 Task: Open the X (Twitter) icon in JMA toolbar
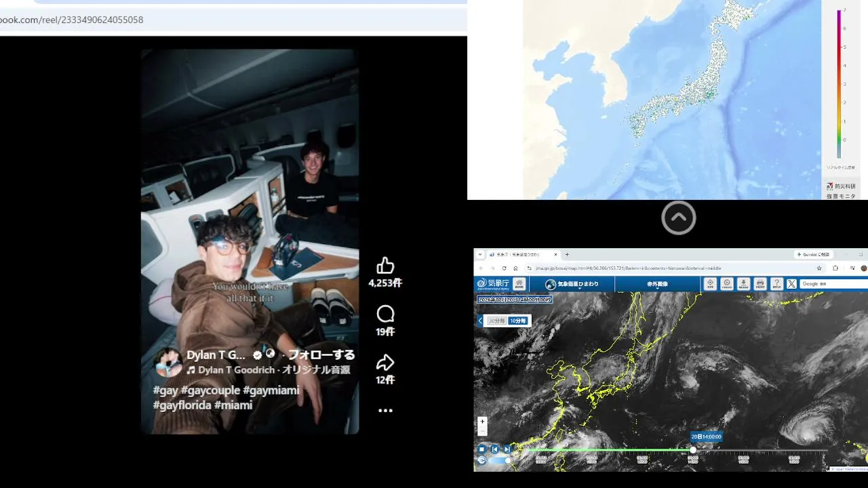pyautogui.click(x=791, y=284)
